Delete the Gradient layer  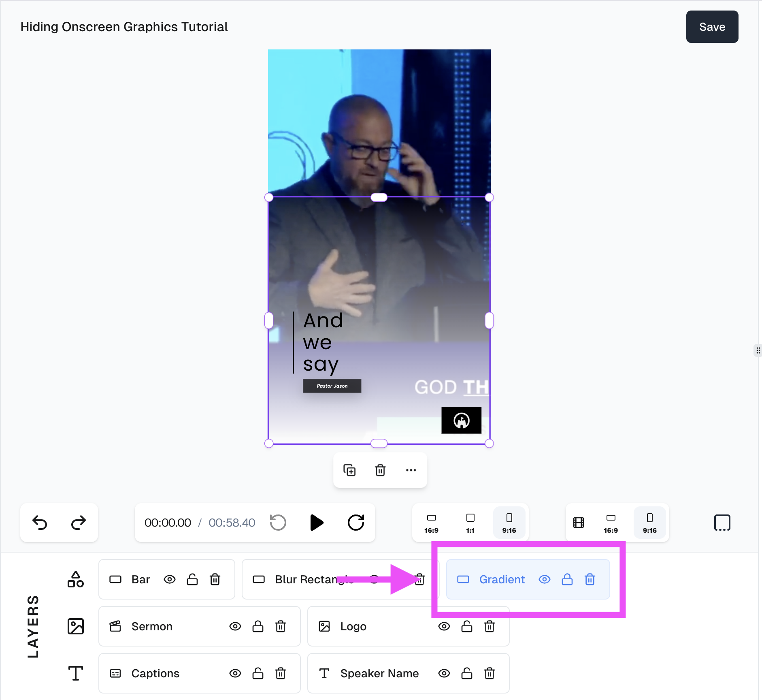[x=590, y=579]
